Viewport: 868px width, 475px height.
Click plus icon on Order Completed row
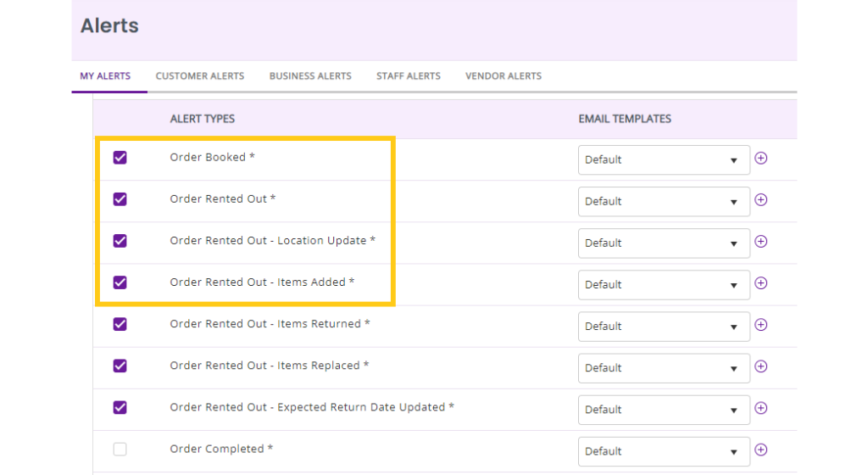(x=760, y=450)
